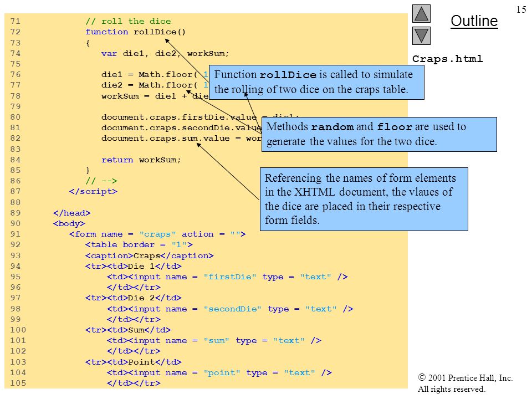Click the '<body>' tag on line 90
Screen dimensions: 532x399
tap(69, 223)
